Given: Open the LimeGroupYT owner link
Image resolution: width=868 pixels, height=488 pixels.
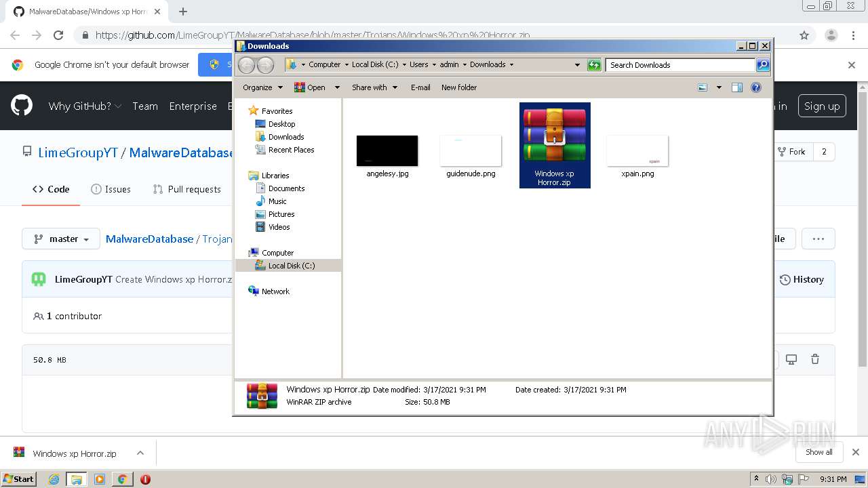Looking at the screenshot, I should tap(78, 152).
